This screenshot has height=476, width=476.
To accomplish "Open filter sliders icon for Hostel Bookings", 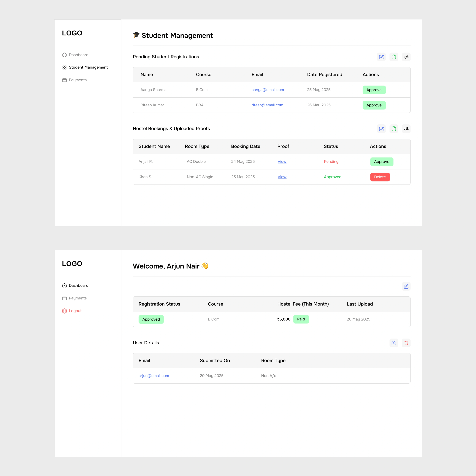I will coord(406,129).
